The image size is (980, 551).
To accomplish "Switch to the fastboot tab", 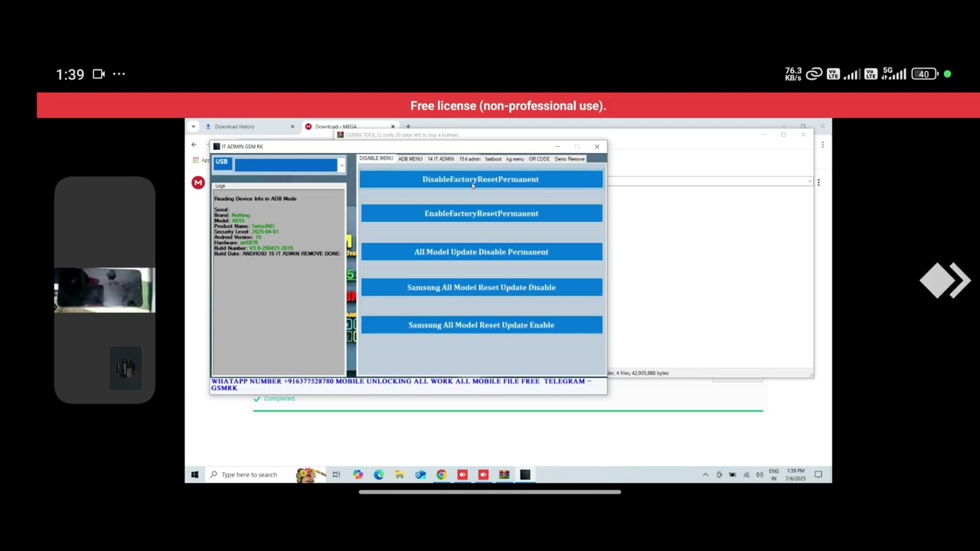I will 493,158.
